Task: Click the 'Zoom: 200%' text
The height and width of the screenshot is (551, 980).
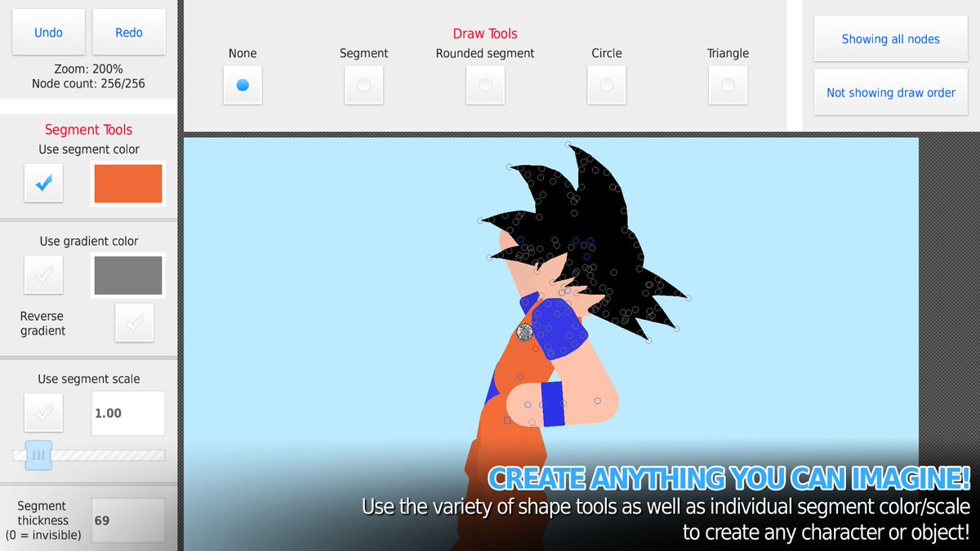Action: pyautogui.click(x=89, y=69)
